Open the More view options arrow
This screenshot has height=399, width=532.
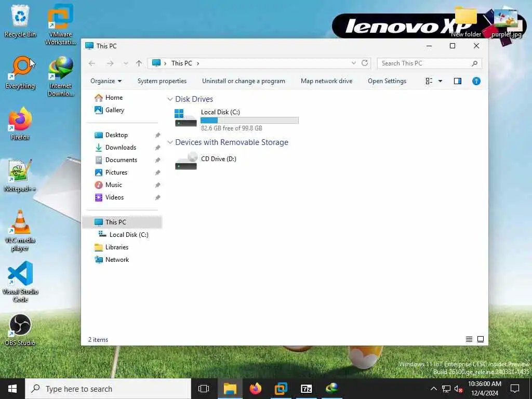tap(440, 81)
